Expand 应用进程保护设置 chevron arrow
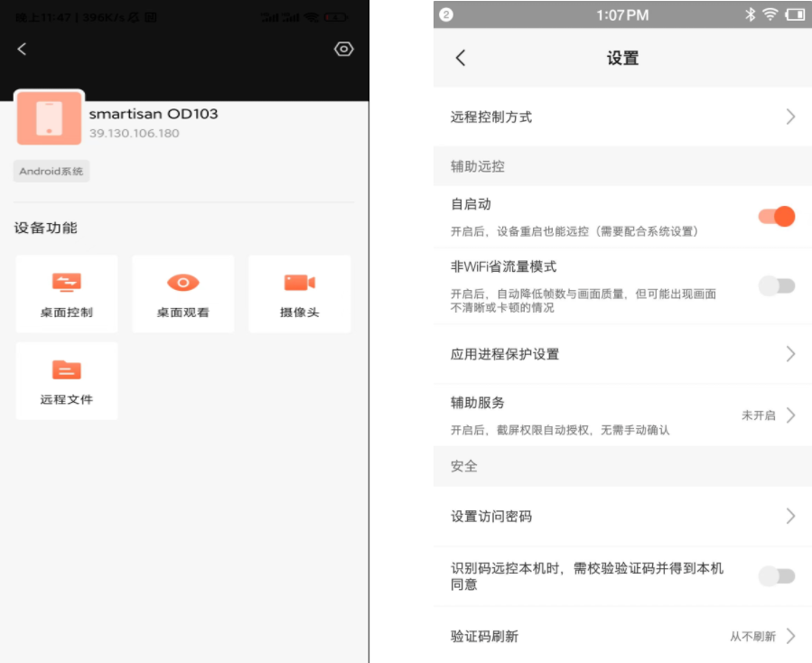 click(x=790, y=354)
